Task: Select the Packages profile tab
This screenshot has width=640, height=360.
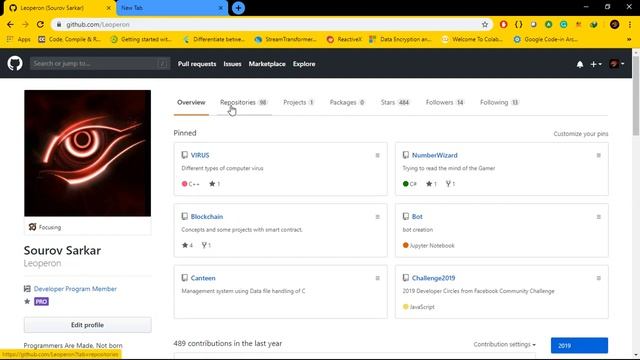Action: [x=347, y=102]
